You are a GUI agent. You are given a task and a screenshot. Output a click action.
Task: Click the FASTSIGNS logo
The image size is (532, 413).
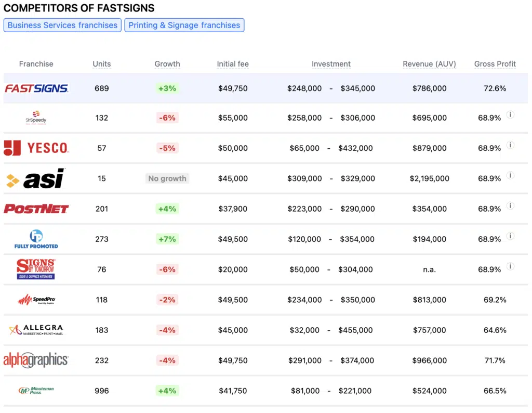[x=36, y=88]
